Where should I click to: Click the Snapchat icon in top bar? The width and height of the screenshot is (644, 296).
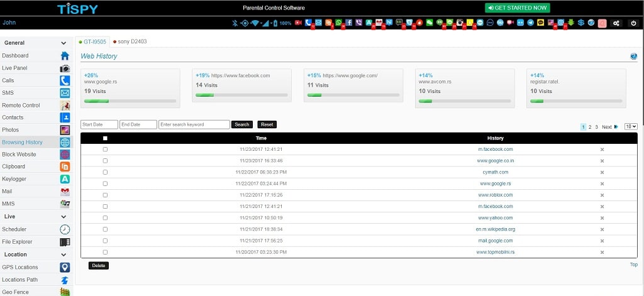coord(470,23)
